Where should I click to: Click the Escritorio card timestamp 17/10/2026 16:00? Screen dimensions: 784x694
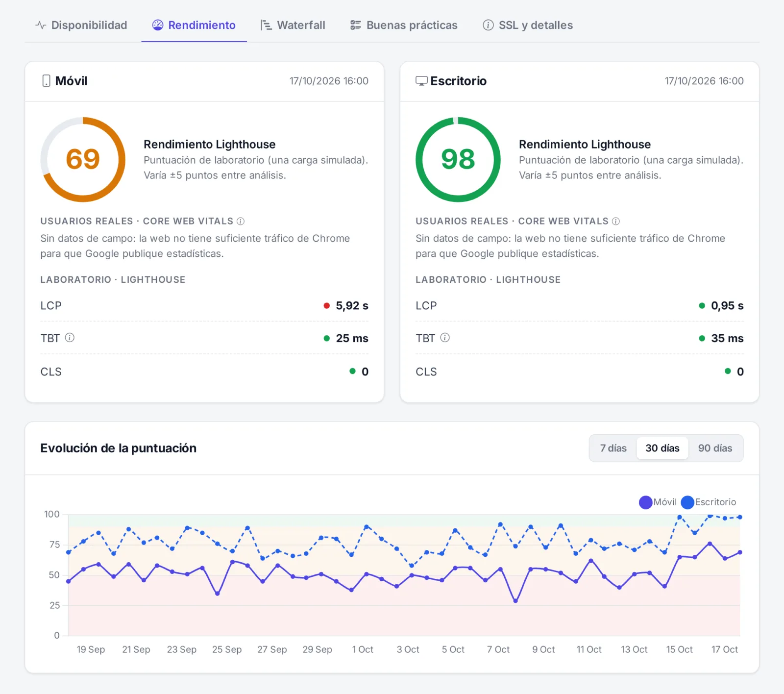click(x=704, y=81)
